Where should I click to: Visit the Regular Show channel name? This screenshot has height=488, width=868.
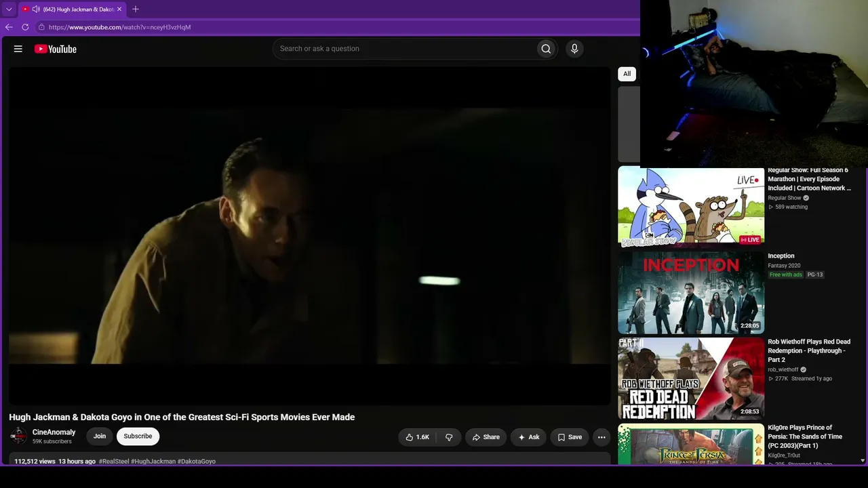pyautogui.click(x=785, y=198)
